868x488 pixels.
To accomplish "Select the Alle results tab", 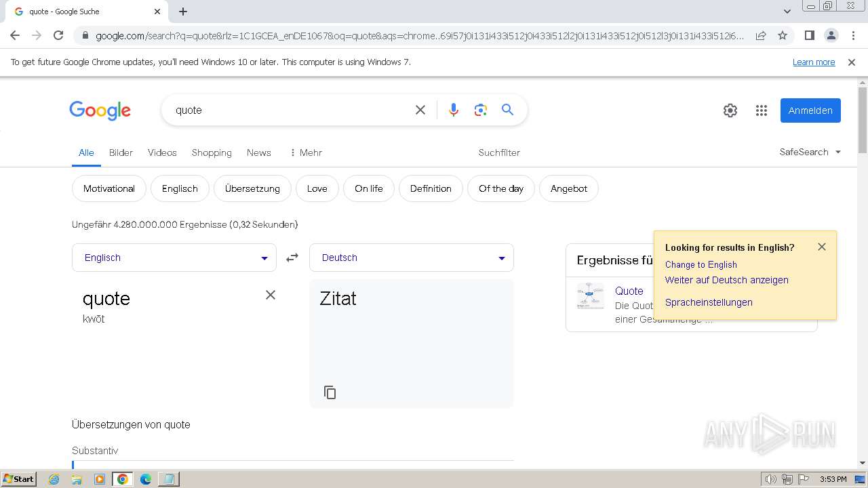I will click(x=86, y=152).
